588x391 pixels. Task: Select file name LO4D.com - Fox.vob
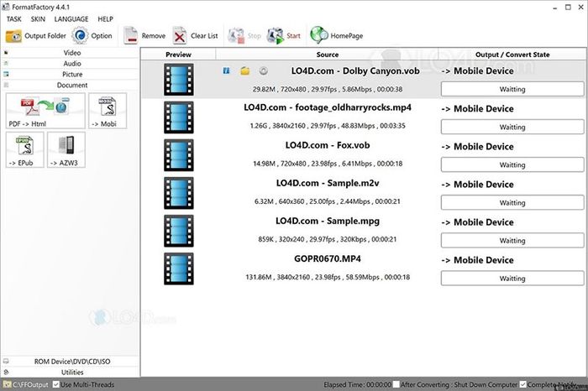(x=328, y=145)
